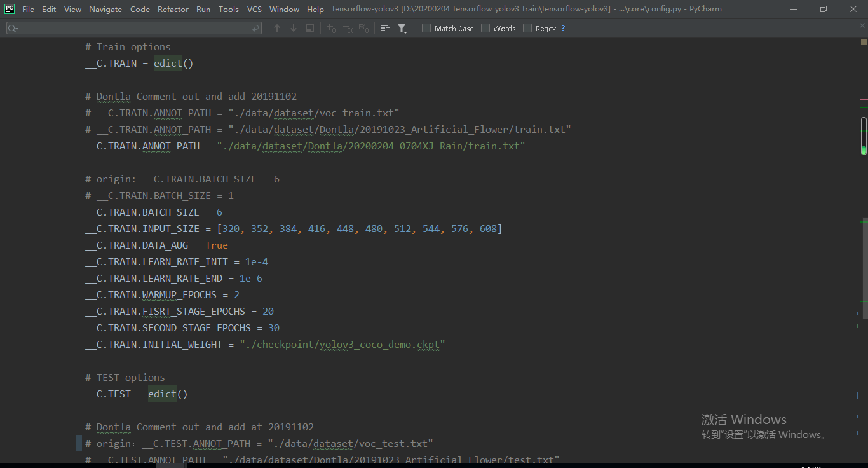
Task: Click the '__C.TRAIN.BATCH_SIZE = 6' line
Action: [154, 212]
